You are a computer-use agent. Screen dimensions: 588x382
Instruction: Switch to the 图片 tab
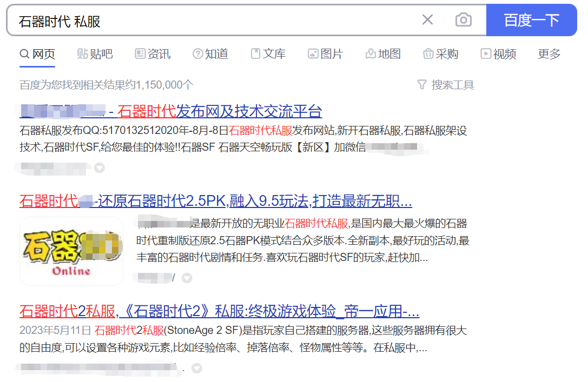point(326,54)
